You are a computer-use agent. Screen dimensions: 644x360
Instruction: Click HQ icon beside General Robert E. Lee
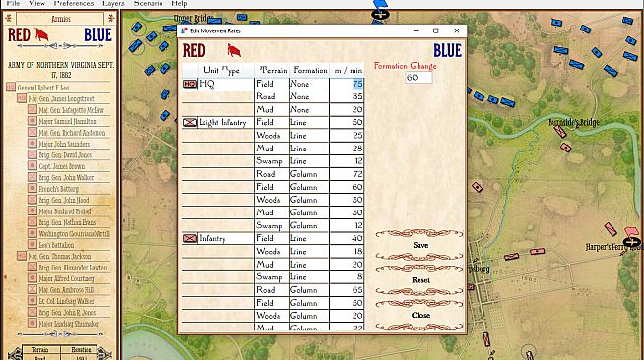(11, 88)
